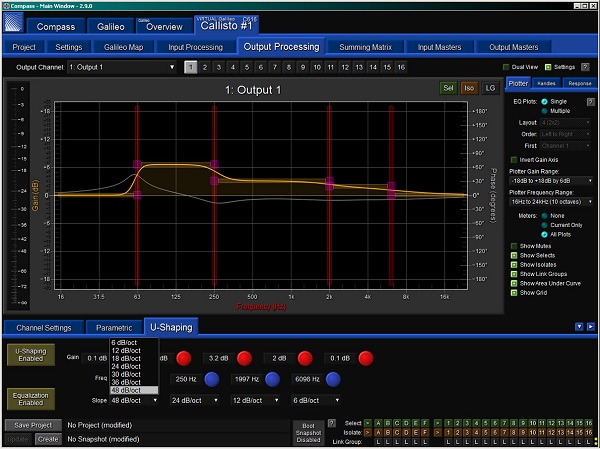Toggle the Show Mutes checkbox
Viewport: 600px width, 449px height.
click(x=514, y=246)
